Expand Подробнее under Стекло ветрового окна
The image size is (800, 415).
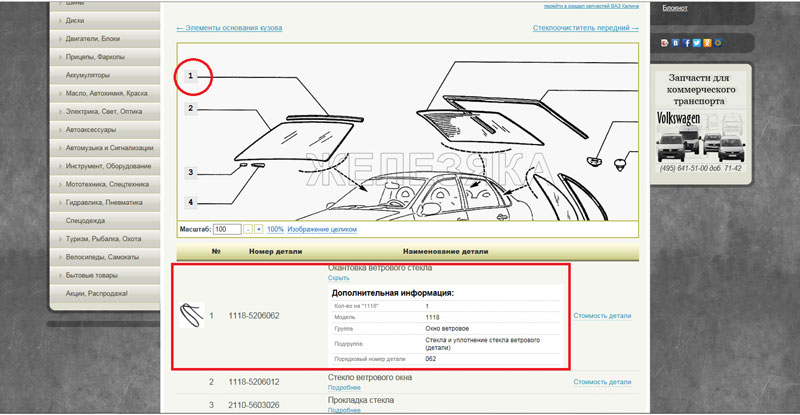[x=344, y=387]
